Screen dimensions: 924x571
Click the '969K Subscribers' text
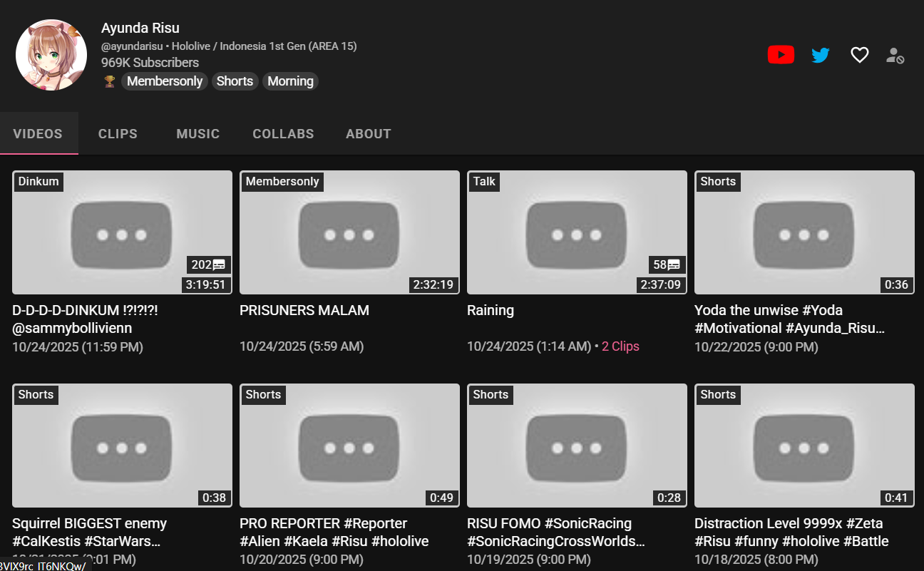click(150, 63)
